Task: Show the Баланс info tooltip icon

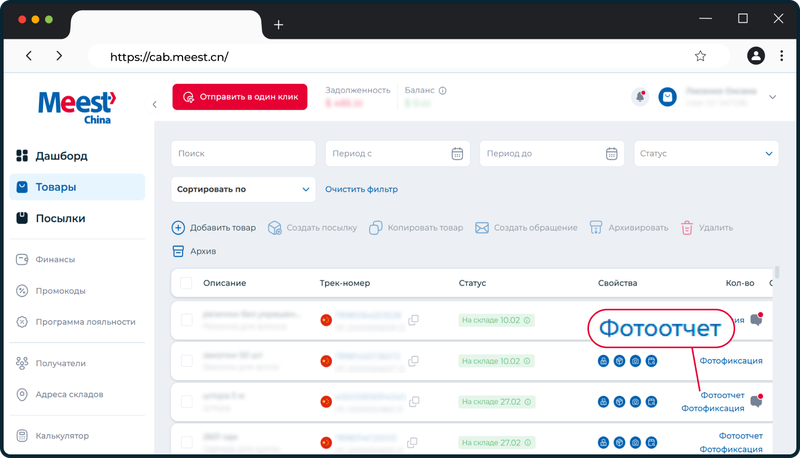Action: click(442, 90)
